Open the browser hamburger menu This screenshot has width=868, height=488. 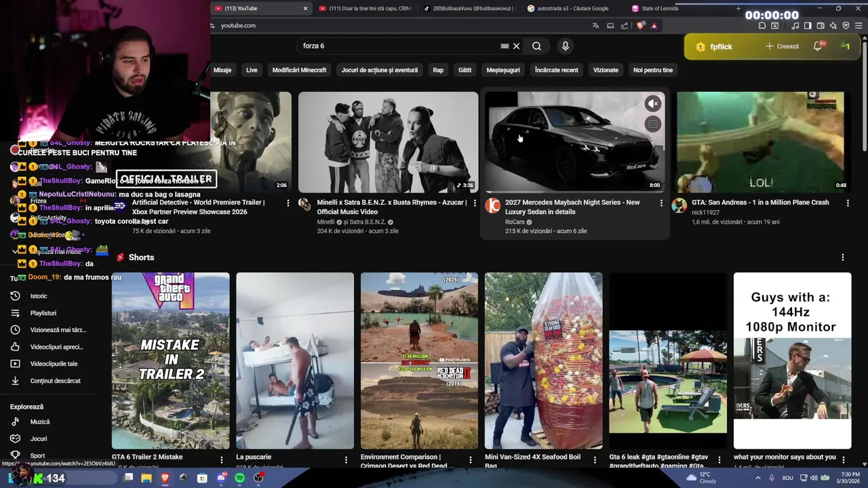859,26
